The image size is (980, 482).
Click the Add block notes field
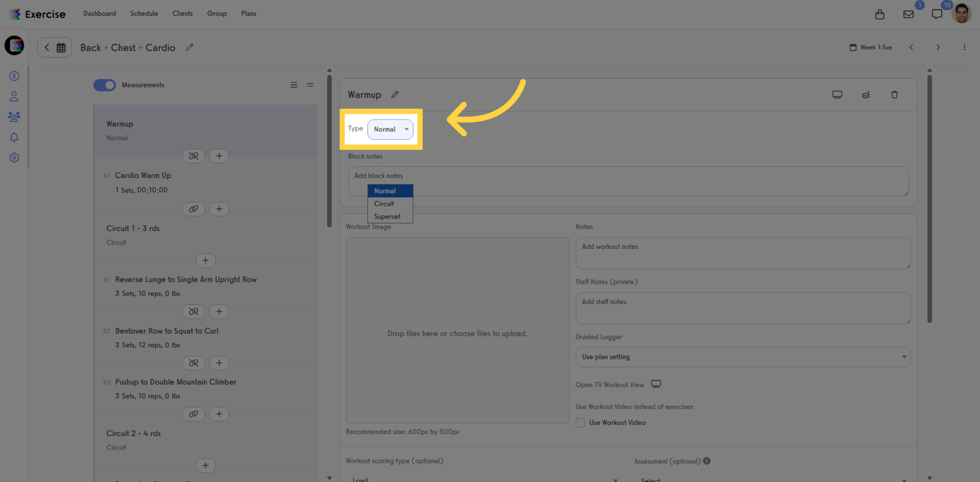(x=628, y=181)
